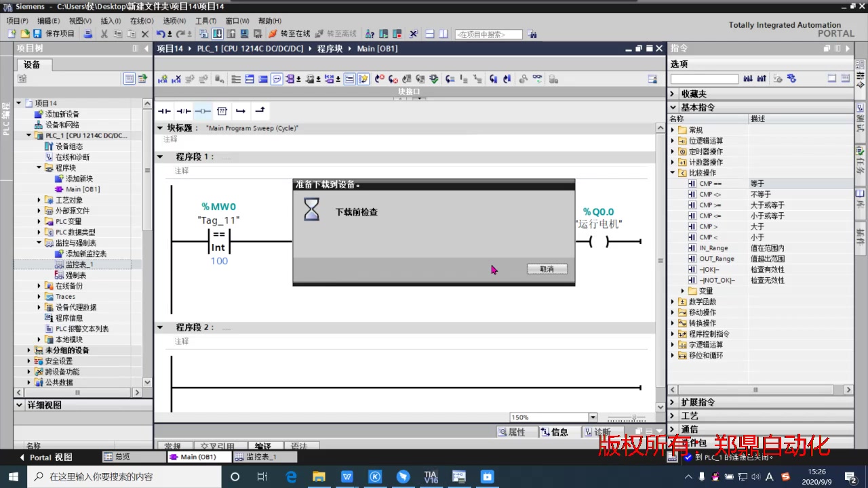Collapse the 程序段 1 network
Image resolution: width=868 pixels, height=488 pixels.
pos(161,157)
